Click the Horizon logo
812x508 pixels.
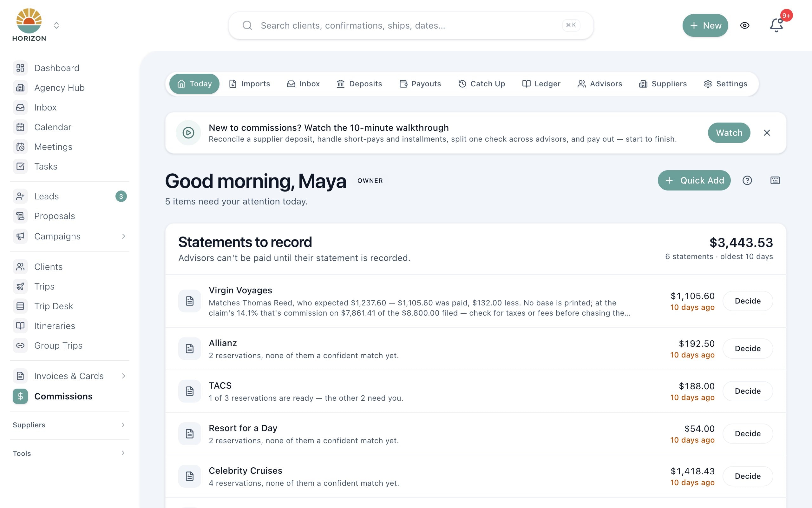coord(29,25)
